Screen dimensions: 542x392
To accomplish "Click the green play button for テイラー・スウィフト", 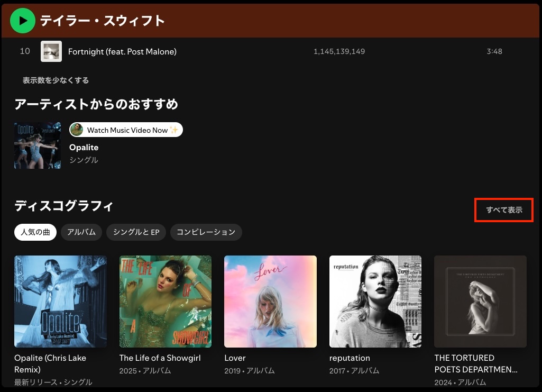I will tap(22, 21).
